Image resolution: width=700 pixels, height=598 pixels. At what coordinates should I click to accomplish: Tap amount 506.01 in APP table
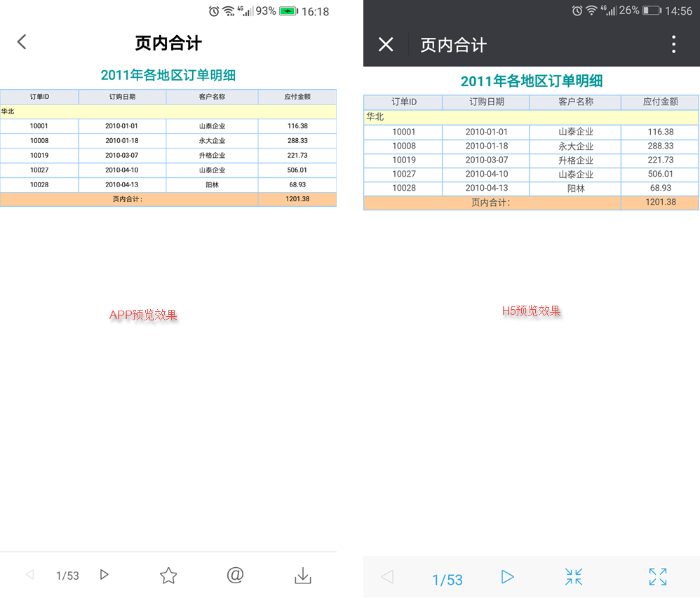297,170
